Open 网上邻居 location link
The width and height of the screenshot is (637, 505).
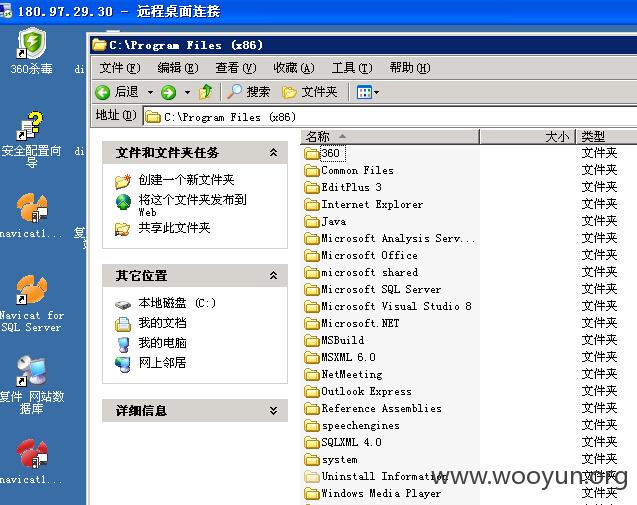point(162,362)
